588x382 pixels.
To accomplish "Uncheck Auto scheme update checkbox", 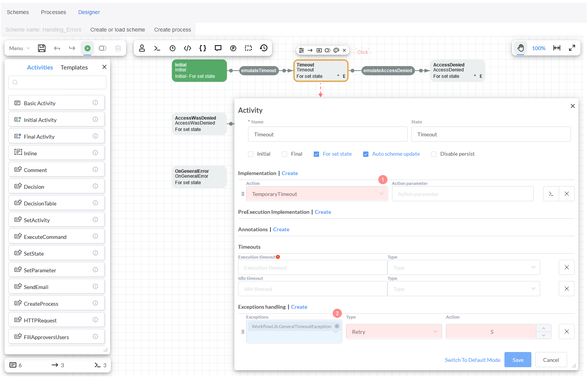I will coord(366,154).
